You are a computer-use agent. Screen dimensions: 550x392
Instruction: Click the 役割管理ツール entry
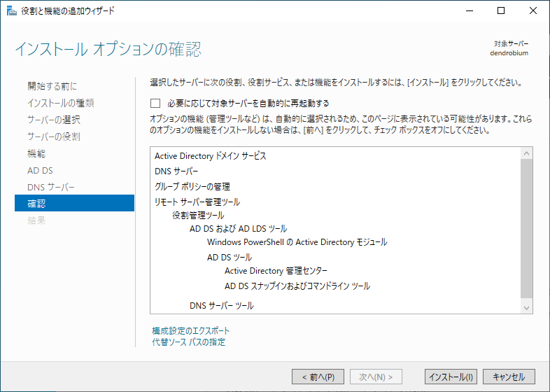(198, 215)
